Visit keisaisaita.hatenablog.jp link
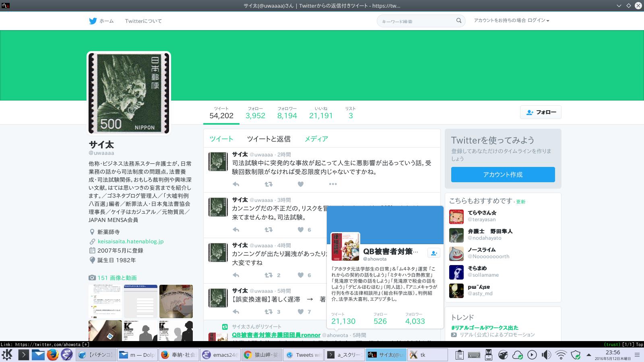Screen dimensions: 644x362 click(x=130, y=241)
